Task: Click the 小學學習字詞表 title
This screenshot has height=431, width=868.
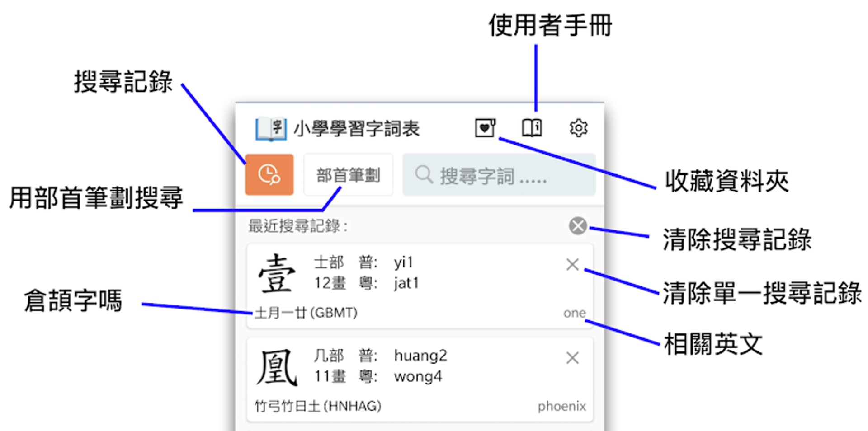Action: click(x=357, y=129)
